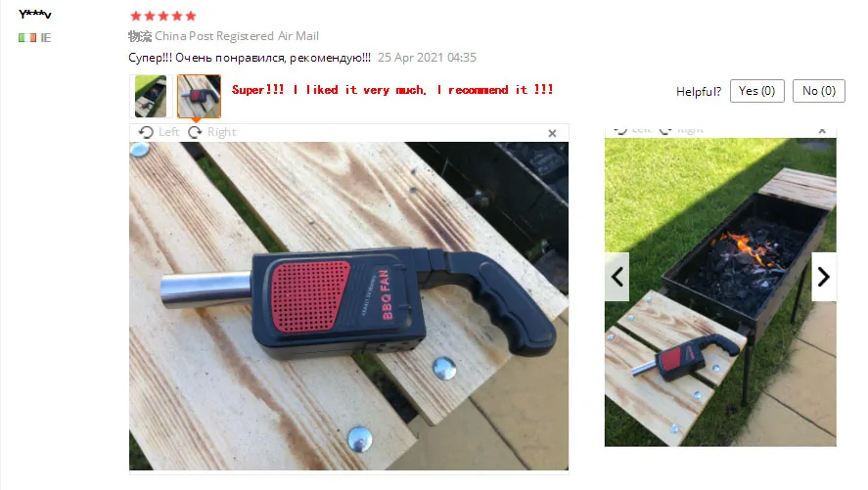Rotate the BBQ fan photo left

[x=159, y=132]
